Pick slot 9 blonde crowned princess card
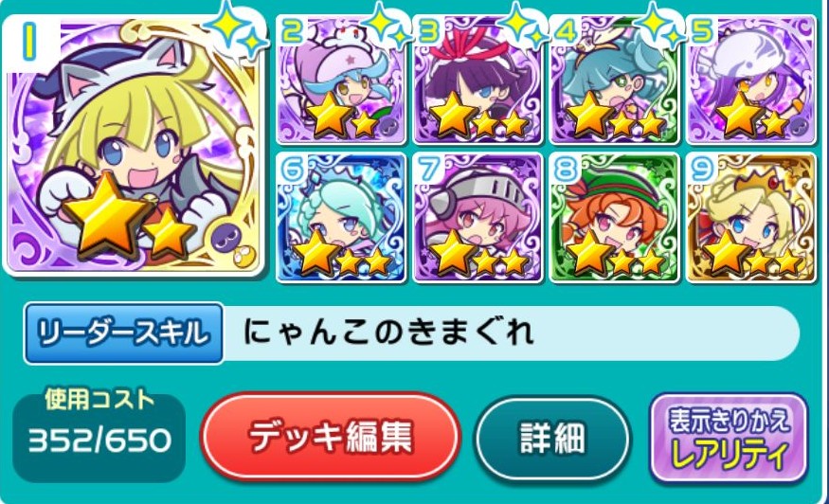Image resolution: width=829 pixels, height=504 pixels. click(750, 217)
